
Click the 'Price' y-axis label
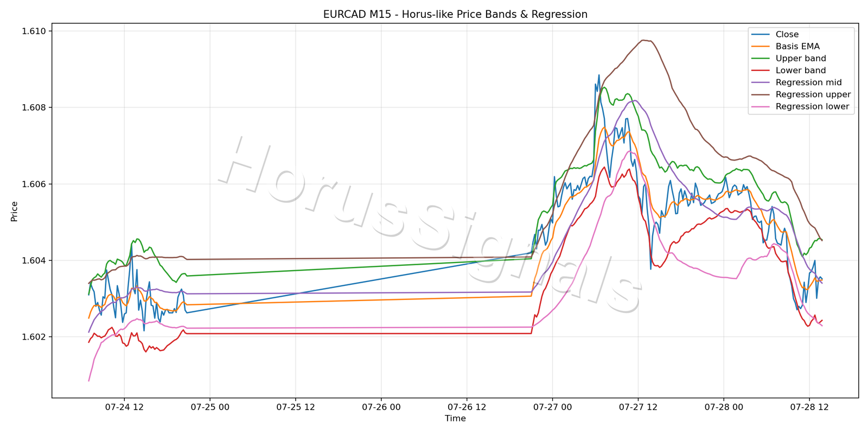click(x=14, y=212)
